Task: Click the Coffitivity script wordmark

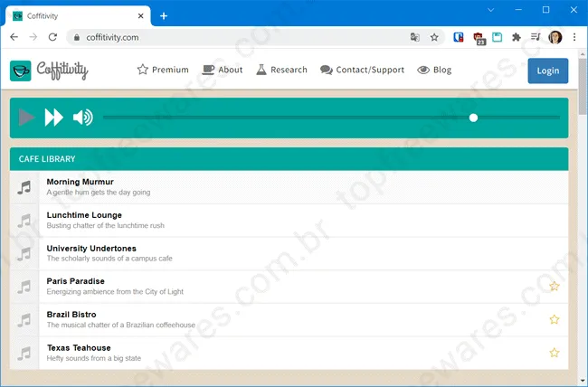Action: point(62,71)
